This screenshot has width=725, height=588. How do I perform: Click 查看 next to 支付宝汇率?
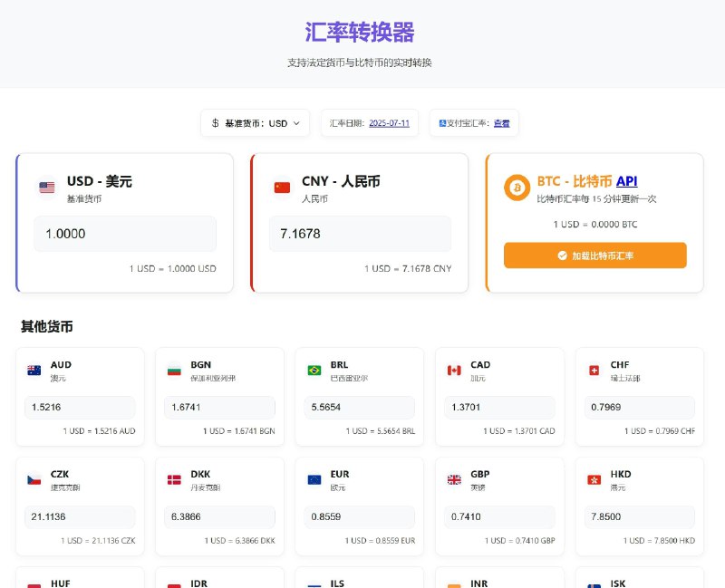[x=502, y=122]
